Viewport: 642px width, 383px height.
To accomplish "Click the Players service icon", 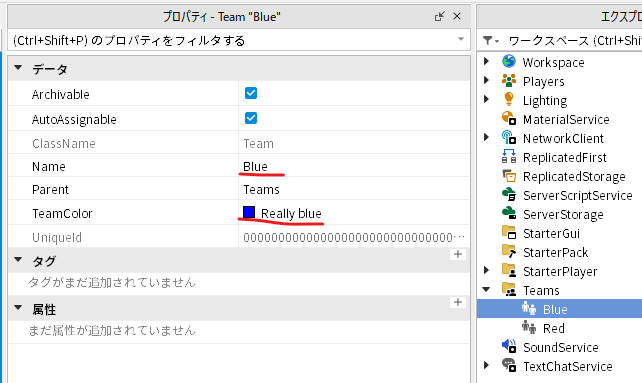I will [x=509, y=81].
